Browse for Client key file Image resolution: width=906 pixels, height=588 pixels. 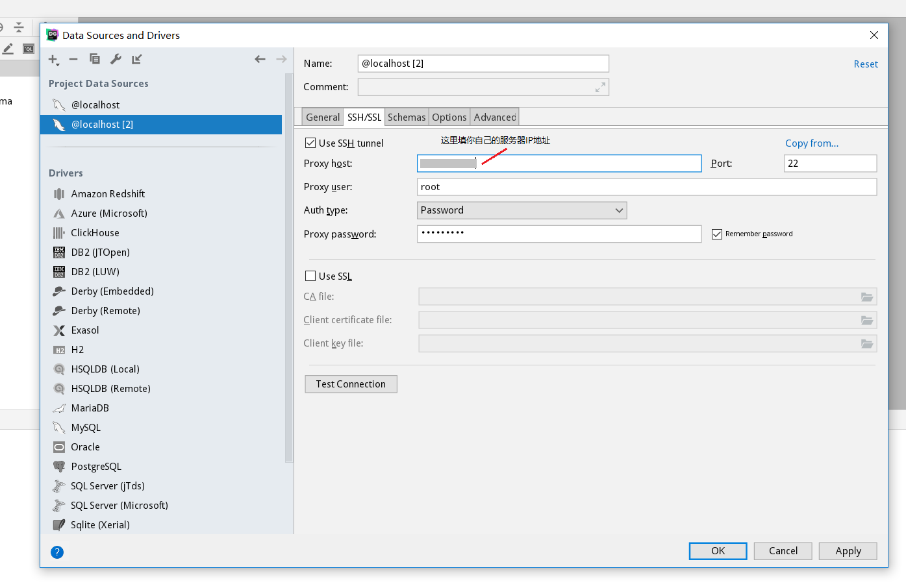(867, 343)
